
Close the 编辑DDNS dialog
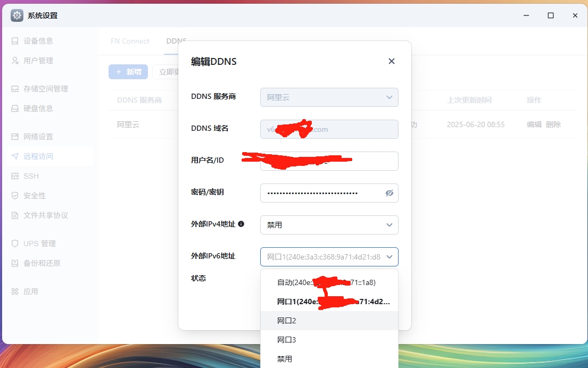coord(392,61)
